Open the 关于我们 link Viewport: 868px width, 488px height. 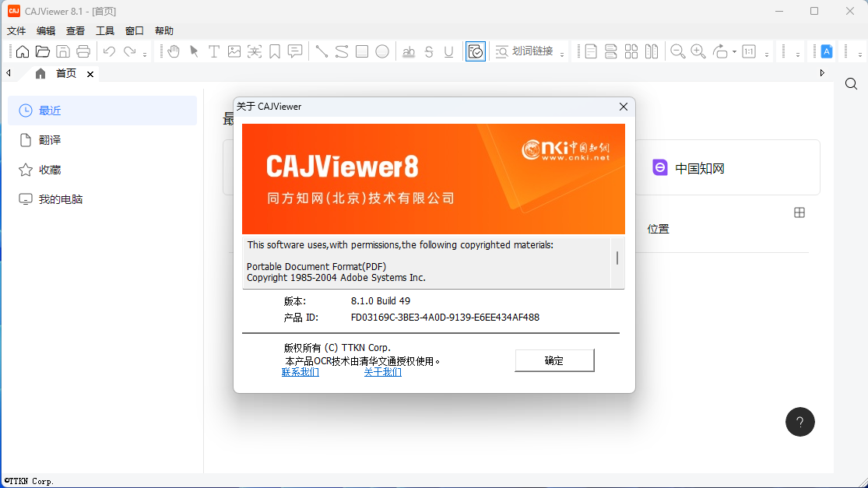click(x=382, y=372)
